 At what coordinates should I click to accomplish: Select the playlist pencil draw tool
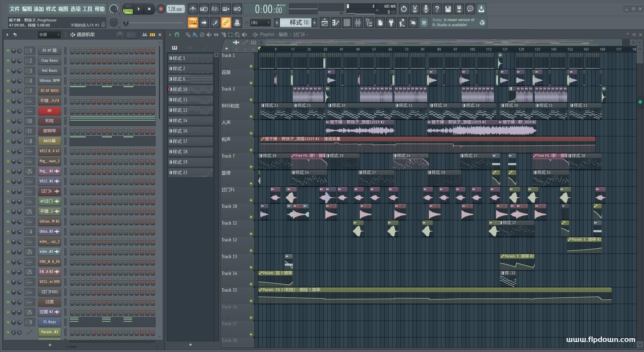click(x=188, y=35)
